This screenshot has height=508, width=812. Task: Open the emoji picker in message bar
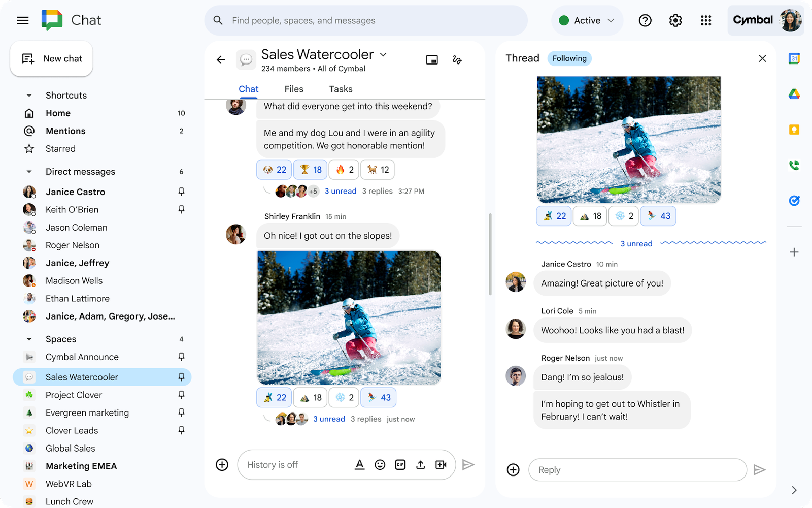pyautogui.click(x=380, y=464)
